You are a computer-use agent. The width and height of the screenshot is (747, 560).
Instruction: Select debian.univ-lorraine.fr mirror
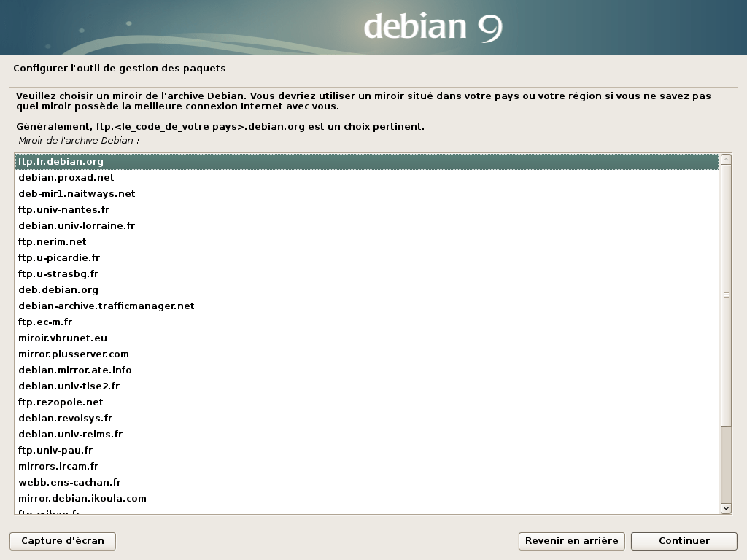click(x=366, y=226)
